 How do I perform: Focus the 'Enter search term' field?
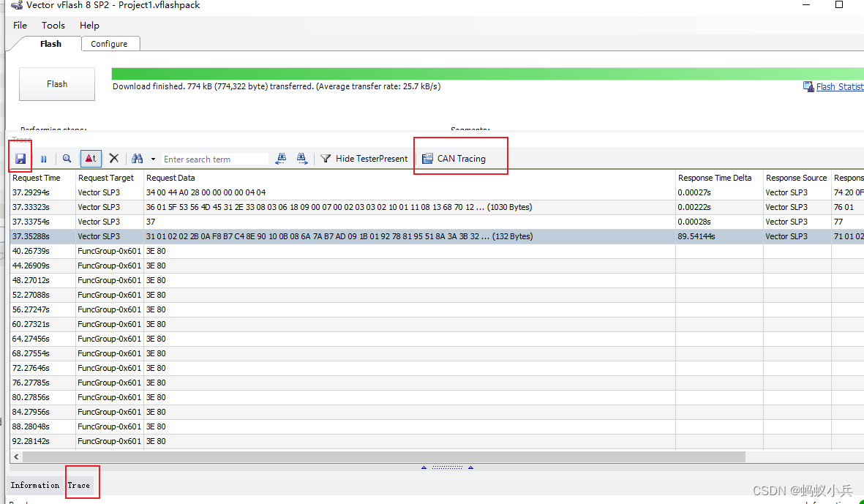(x=215, y=159)
